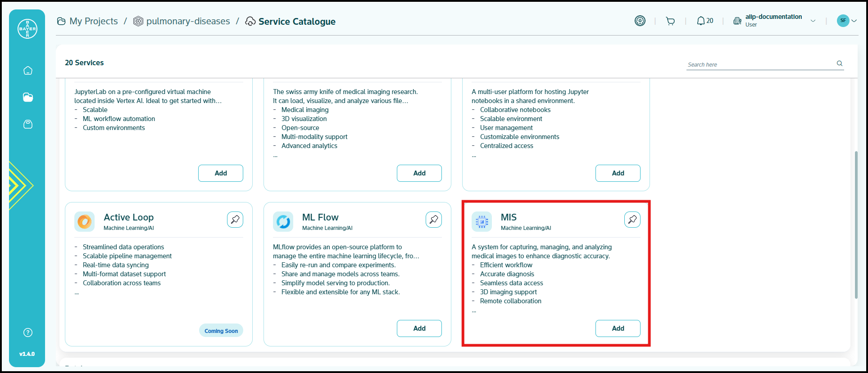Pin the MIS service card
The height and width of the screenshot is (373, 868).
click(632, 220)
